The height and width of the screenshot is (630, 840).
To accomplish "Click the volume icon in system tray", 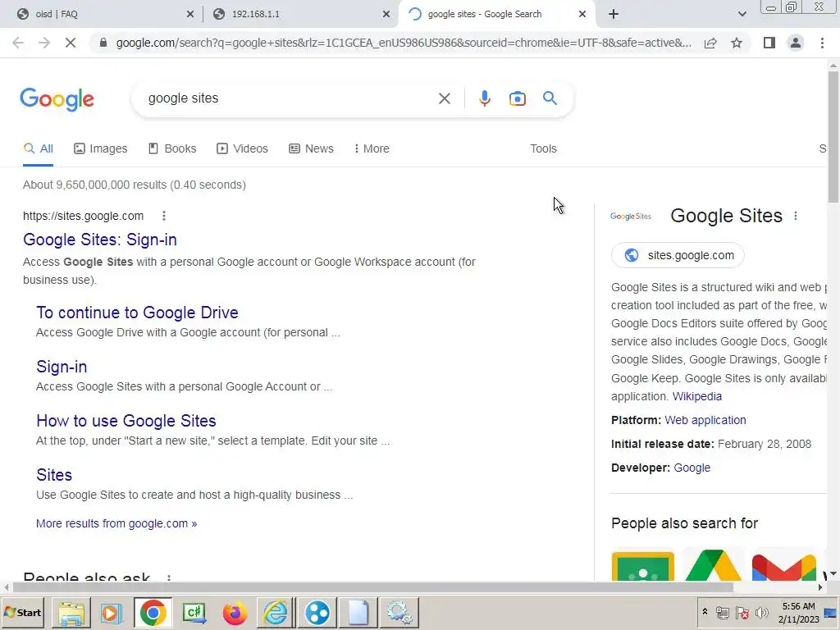I will point(761,612).
